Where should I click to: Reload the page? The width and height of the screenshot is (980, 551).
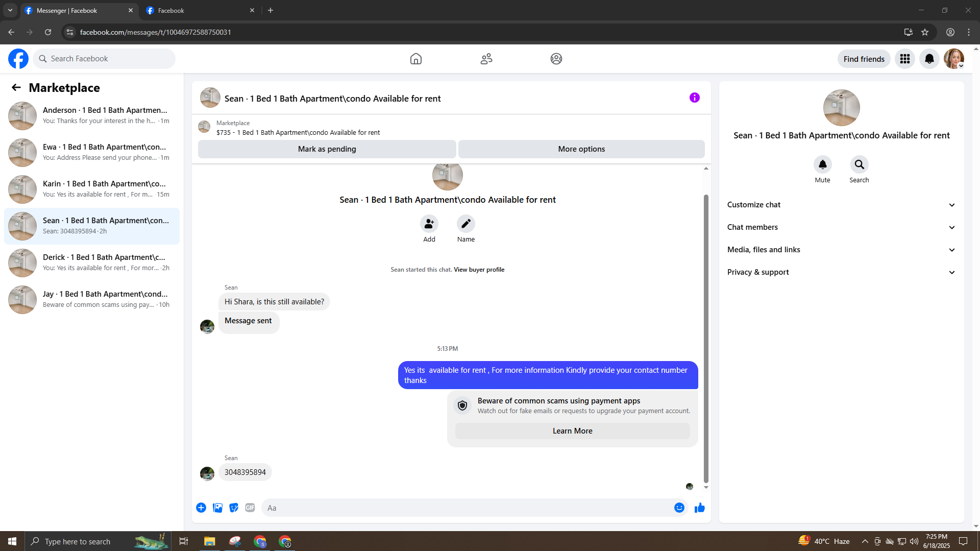coord(48,32)
